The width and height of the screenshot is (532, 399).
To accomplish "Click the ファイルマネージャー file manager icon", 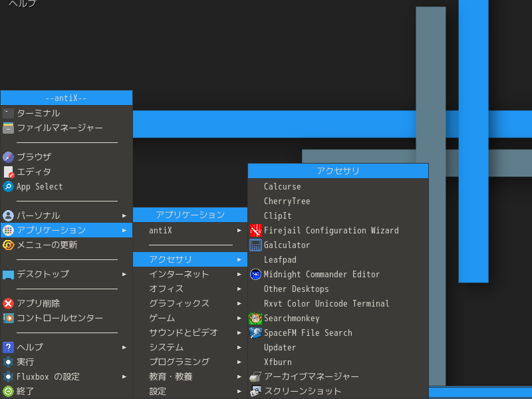I will coord(8,128).
